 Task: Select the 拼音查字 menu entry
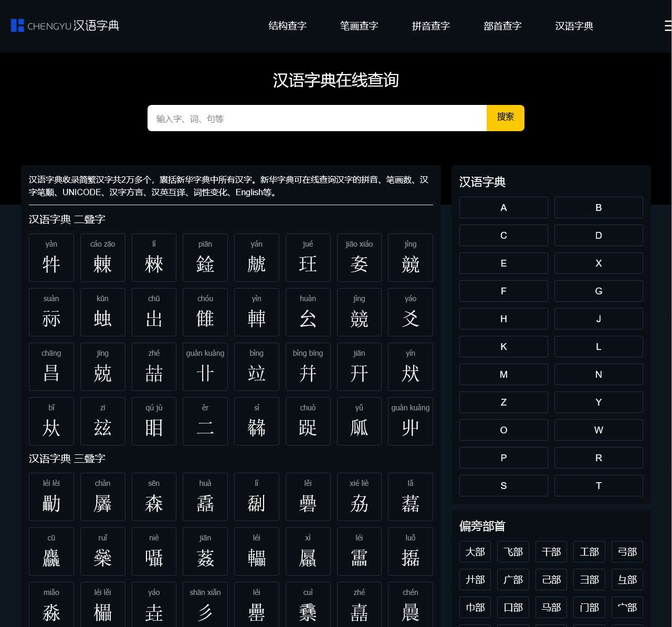point(430,26)
